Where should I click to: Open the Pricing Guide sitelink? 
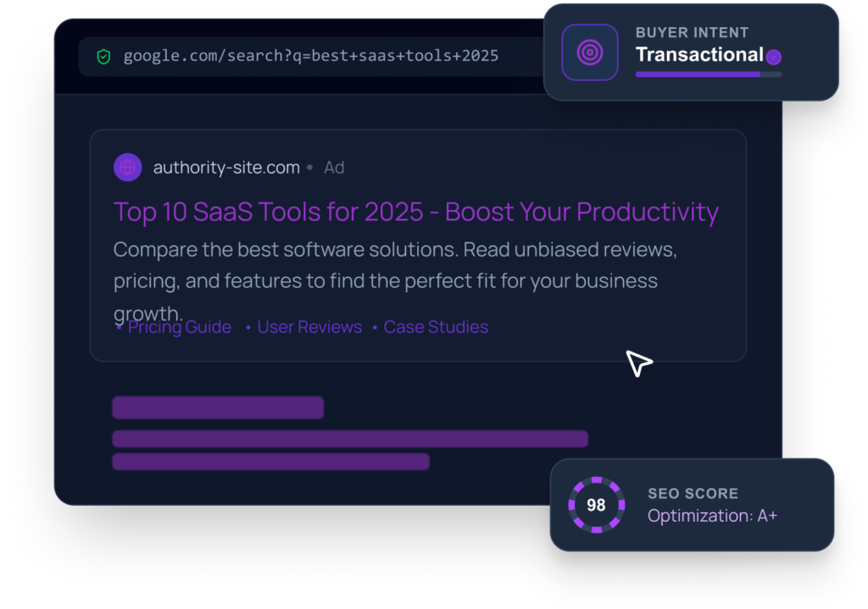(179, 327)
